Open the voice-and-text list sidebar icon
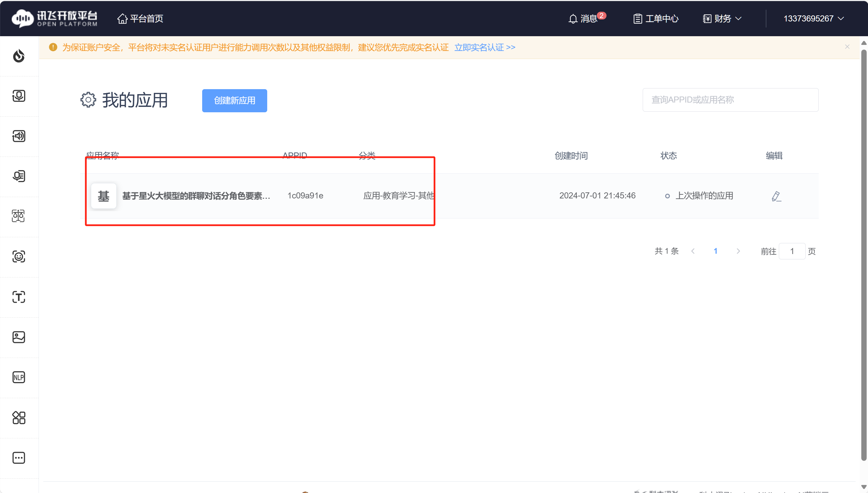Screen dimensions: 868x493 (x=19, y=176)
